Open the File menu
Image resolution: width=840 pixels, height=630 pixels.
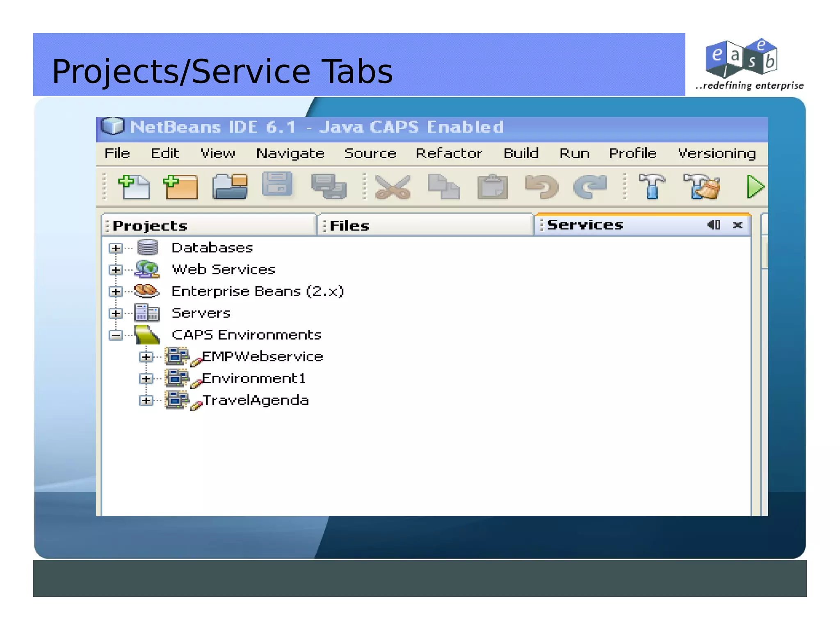(x=117, y=153)
